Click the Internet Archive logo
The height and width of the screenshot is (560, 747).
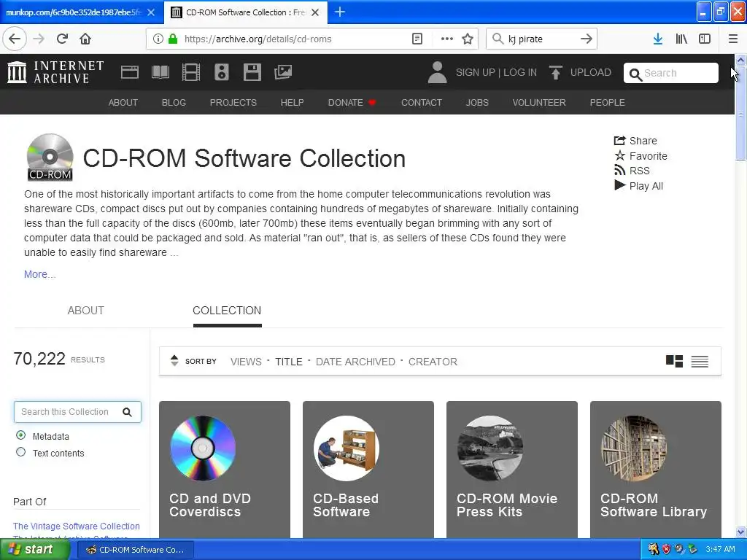pos(55,72)
